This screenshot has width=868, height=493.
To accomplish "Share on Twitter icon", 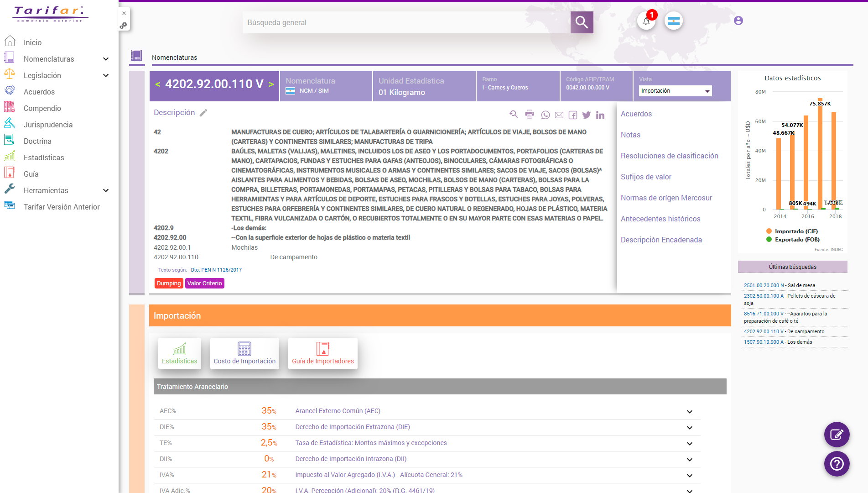I will (587, 115).
